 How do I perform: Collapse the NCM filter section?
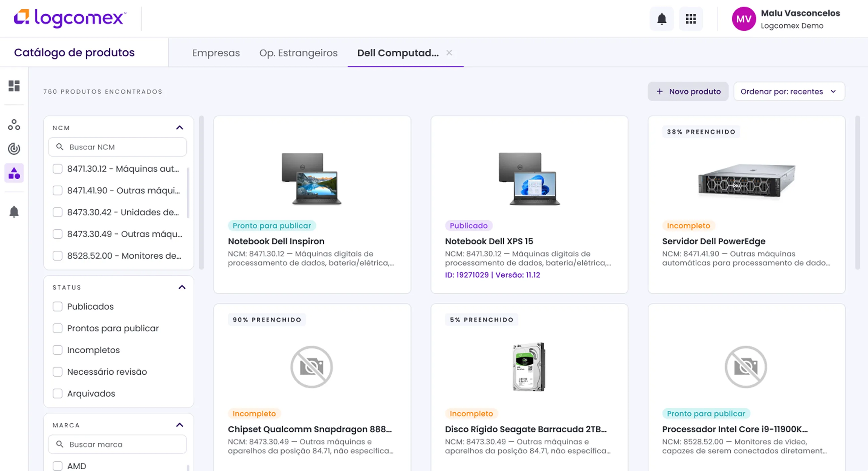[x=180, y=128]
